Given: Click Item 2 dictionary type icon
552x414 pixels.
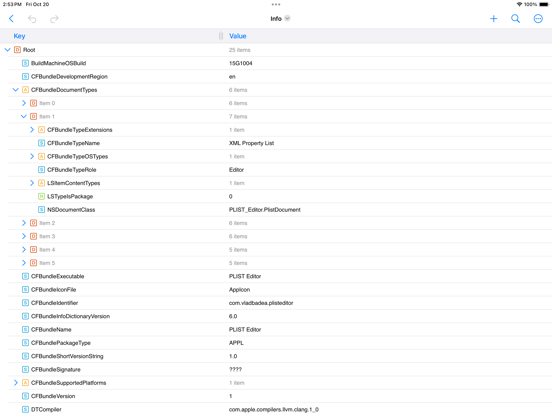Looking at the screenshot, I should pos(33,223).
